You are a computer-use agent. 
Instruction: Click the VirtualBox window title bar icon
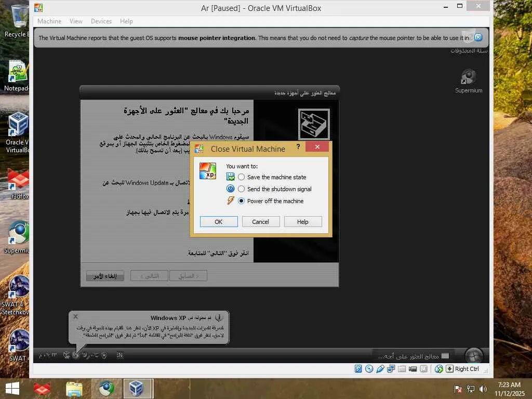[38, 8]
